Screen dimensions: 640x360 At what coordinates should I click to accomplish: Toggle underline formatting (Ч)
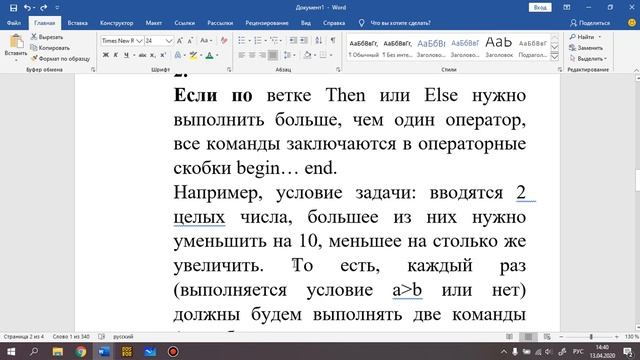127,55
